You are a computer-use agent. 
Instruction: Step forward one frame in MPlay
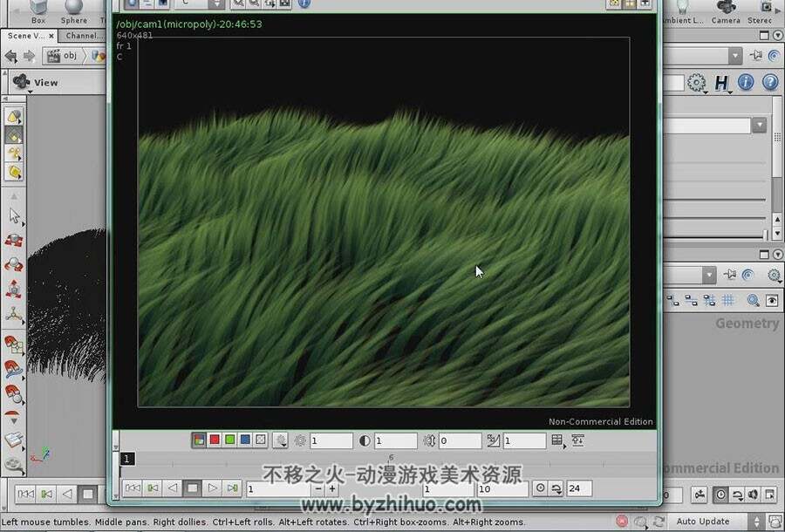tap(232, 488)
